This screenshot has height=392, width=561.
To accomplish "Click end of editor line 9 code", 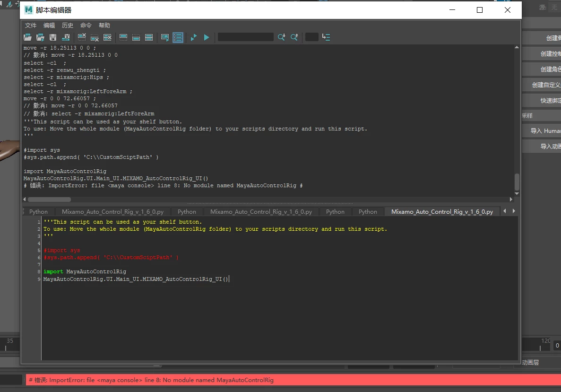I will tap(228, 279).
